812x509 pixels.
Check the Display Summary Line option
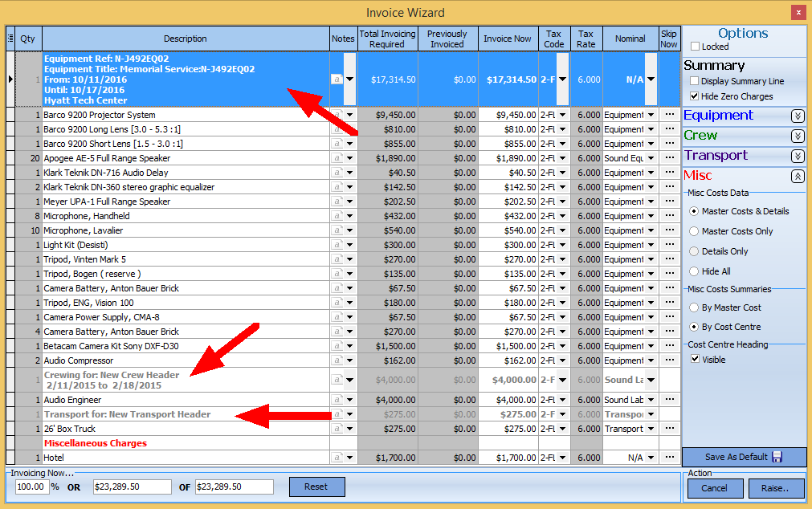(x=694, y=81)
